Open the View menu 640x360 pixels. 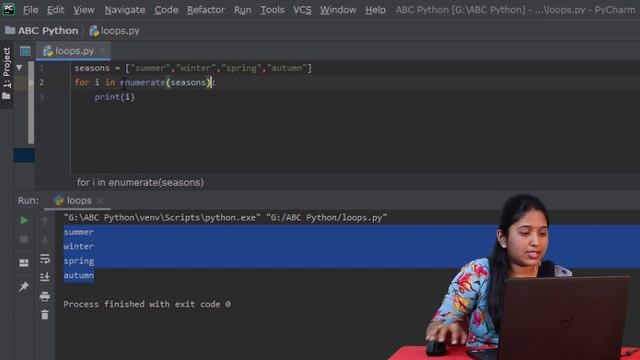(84, 9)
